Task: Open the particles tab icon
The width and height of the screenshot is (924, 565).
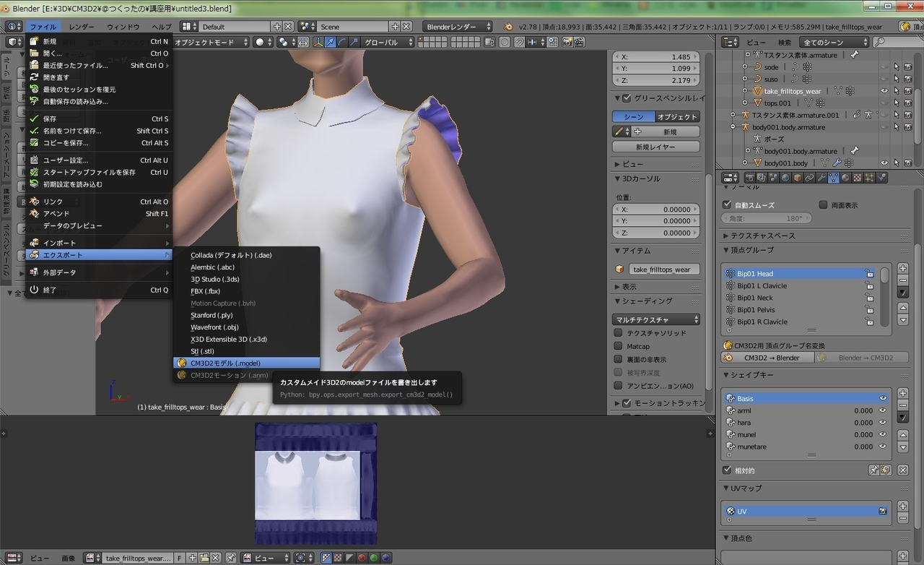Action: click(x=869, y=178)
